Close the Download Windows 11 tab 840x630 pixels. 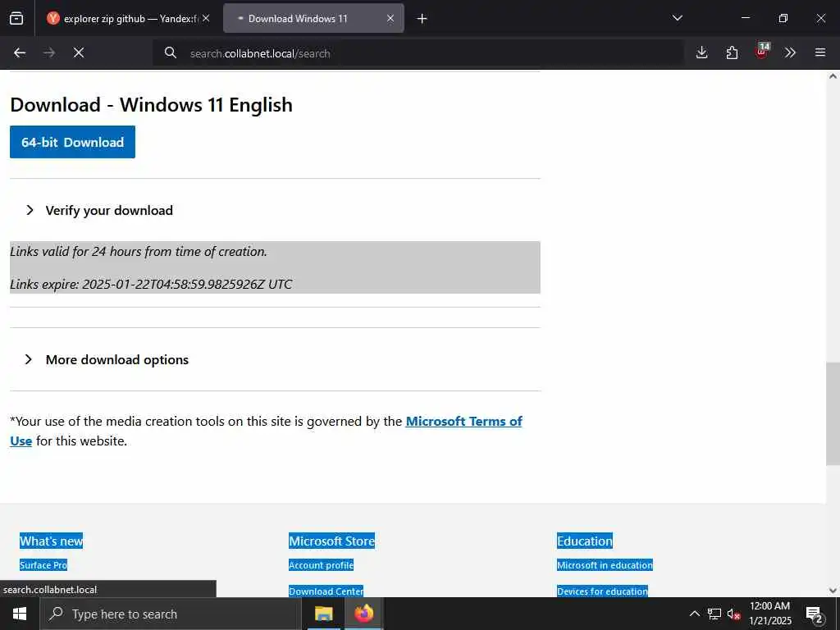click(x=390, y=18)
